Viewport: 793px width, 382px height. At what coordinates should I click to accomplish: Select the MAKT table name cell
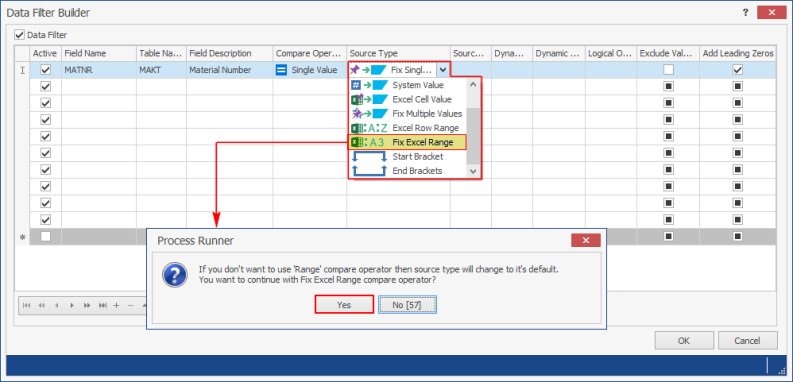tap(161, 70)
